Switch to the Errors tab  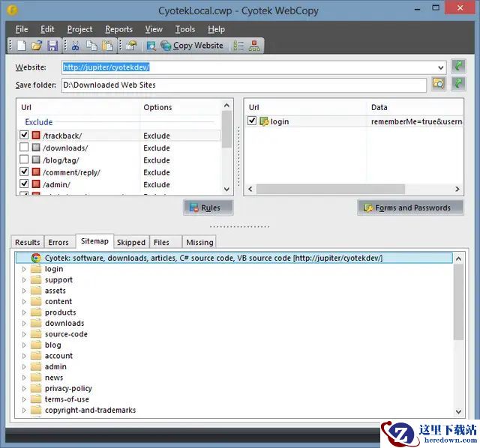click(x=58, y=242)
